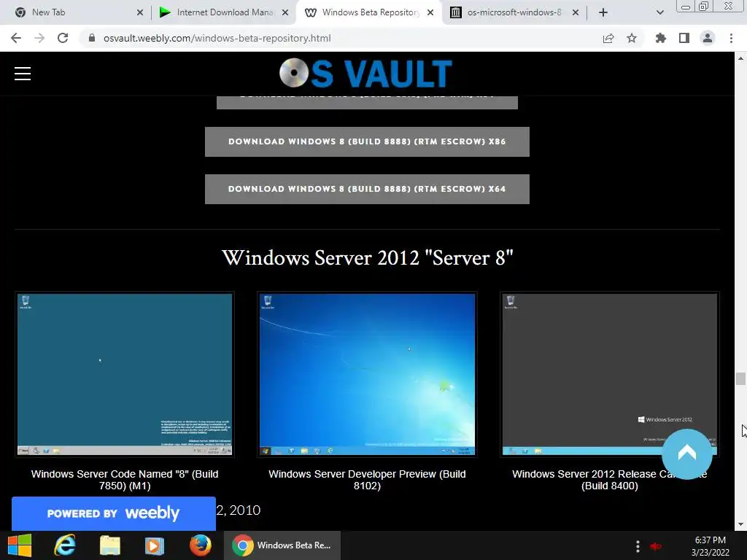The image size is (747, 560).
Task: Go forward in browser history
Action: 39,38
